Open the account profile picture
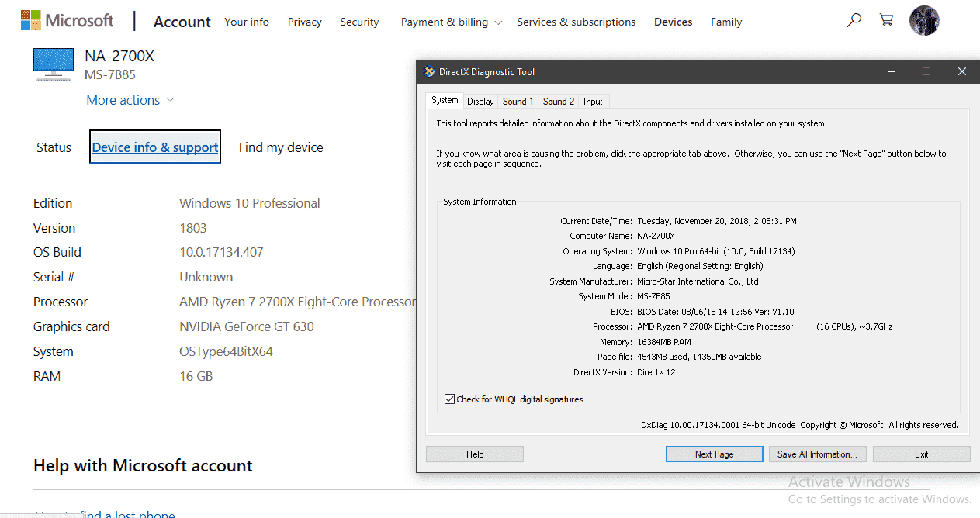This screenshot has height=518, width=980. point(924,21)
